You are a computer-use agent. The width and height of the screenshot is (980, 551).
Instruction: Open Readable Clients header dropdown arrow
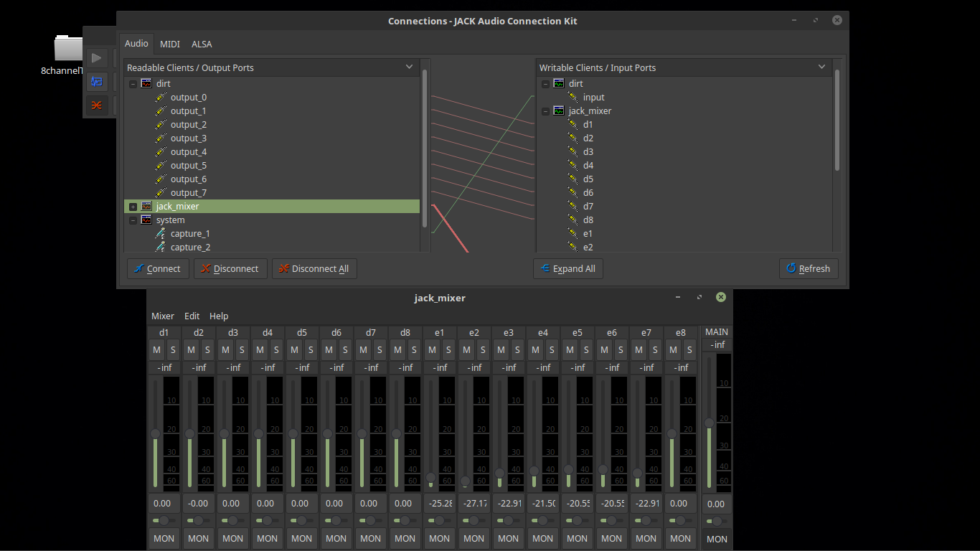410,67
